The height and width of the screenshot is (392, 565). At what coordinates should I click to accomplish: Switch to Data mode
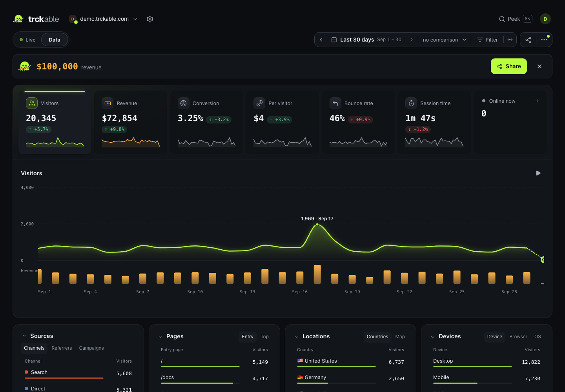click(55, 40)
